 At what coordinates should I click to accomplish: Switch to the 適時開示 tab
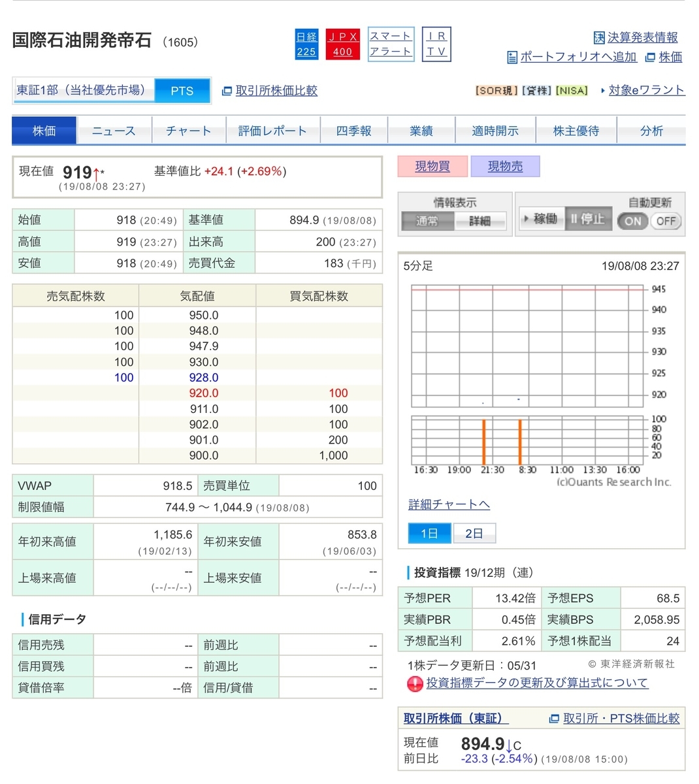[x=495, y=131]
